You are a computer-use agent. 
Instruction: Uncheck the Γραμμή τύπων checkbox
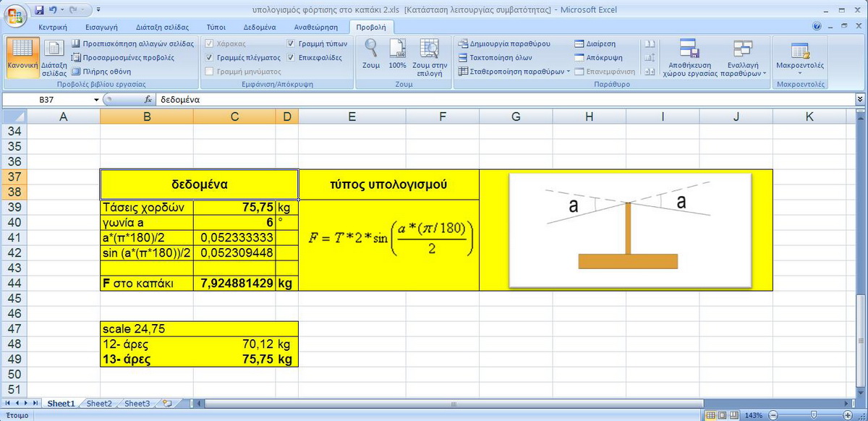[x=291, y=44]
